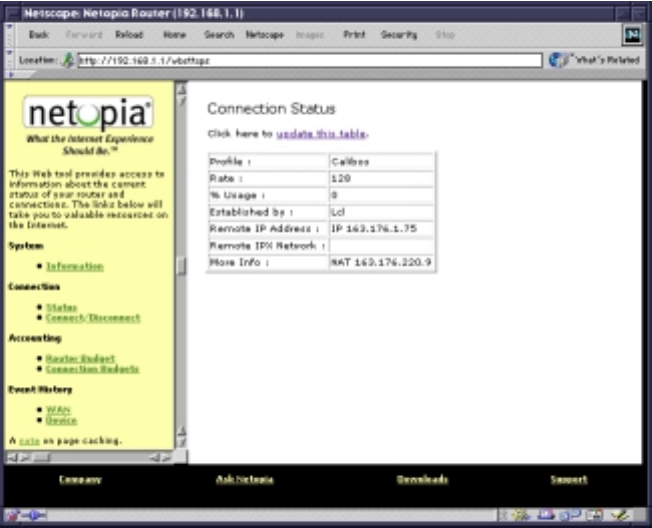652x528 pixels.
Task: Click the Images toolbar button
Action: tap(310, 35)
